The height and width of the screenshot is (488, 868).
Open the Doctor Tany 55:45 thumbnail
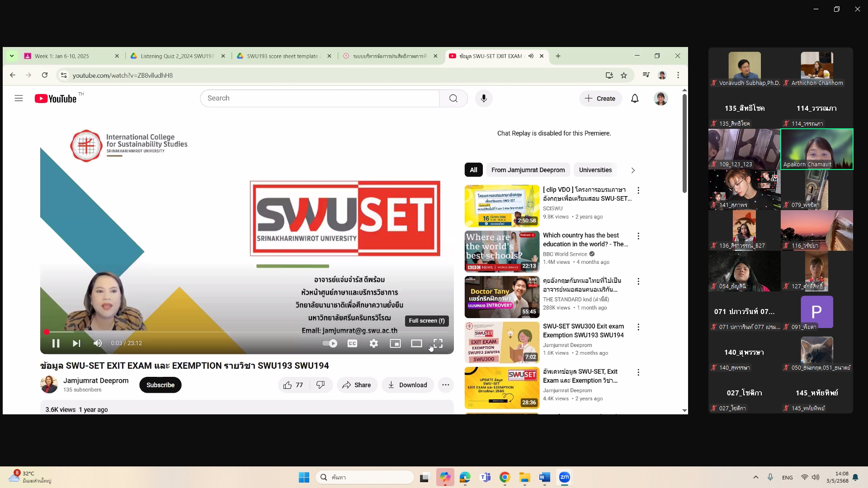(502, 297)
